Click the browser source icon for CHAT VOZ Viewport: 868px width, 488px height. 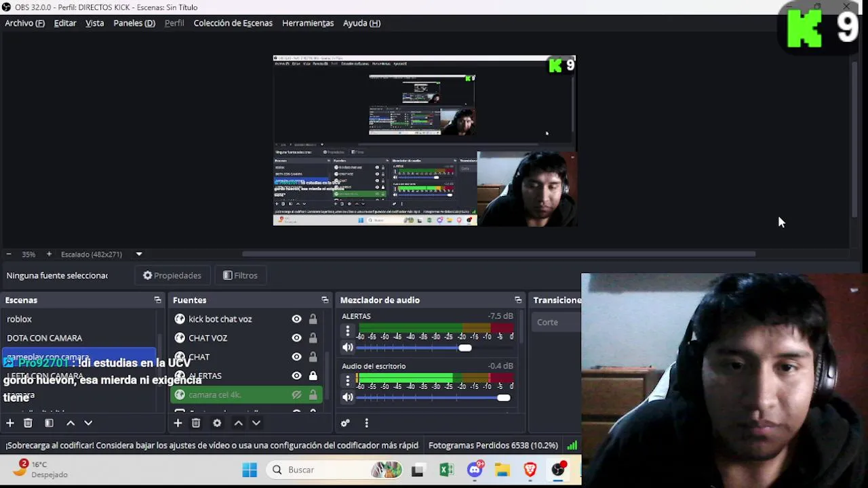coord(180,338)
